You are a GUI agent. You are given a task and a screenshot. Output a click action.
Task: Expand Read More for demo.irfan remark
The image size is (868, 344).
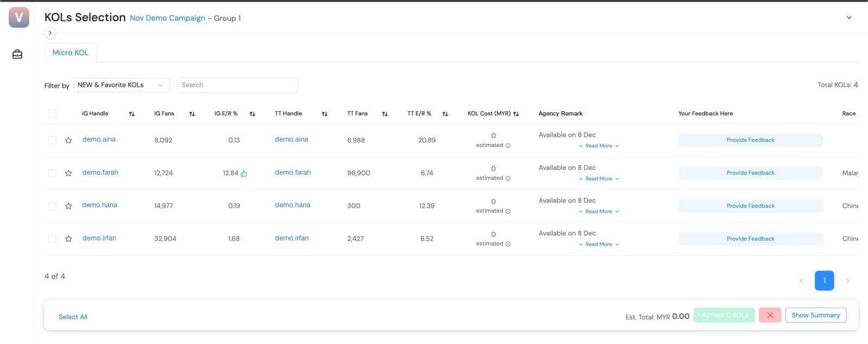(598, 244)
